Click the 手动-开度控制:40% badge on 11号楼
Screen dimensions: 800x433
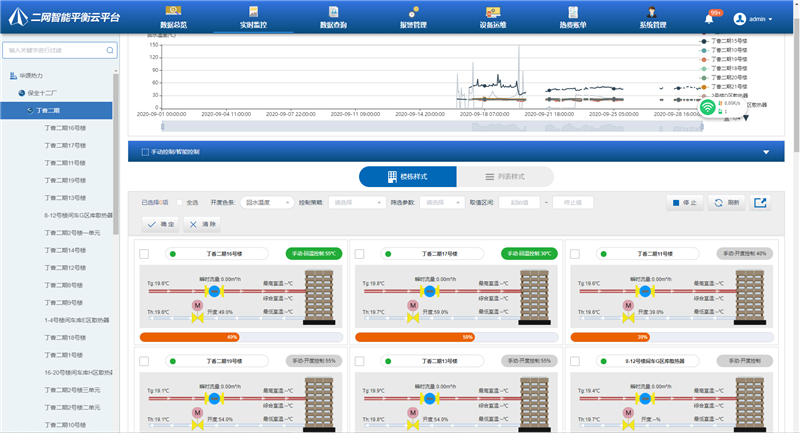click(x=744, y=253)
